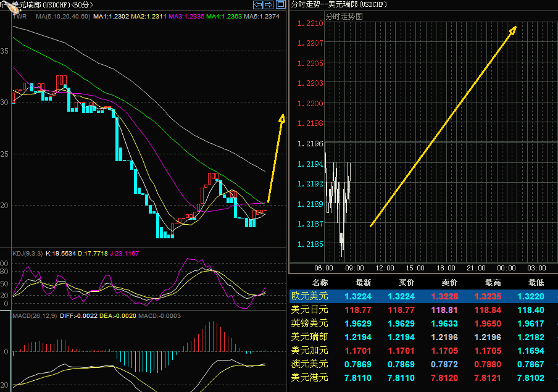Click the pencil drawing icon at top-left
The width and height of the screenshot is (558, 392).
click(x=7, y=6)
